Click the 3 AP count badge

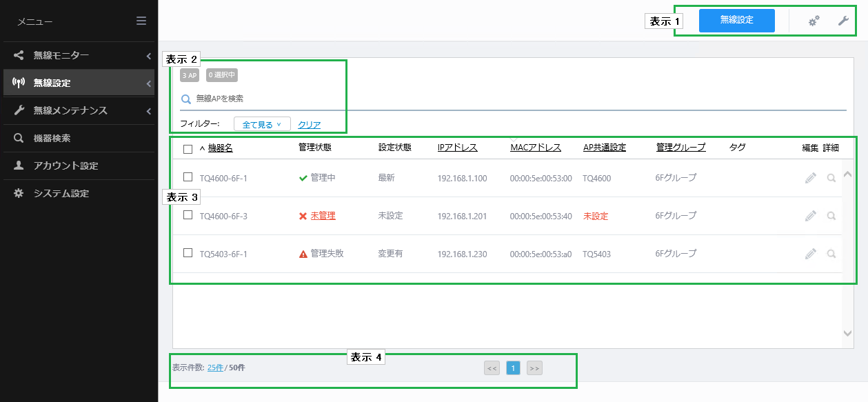190,75
